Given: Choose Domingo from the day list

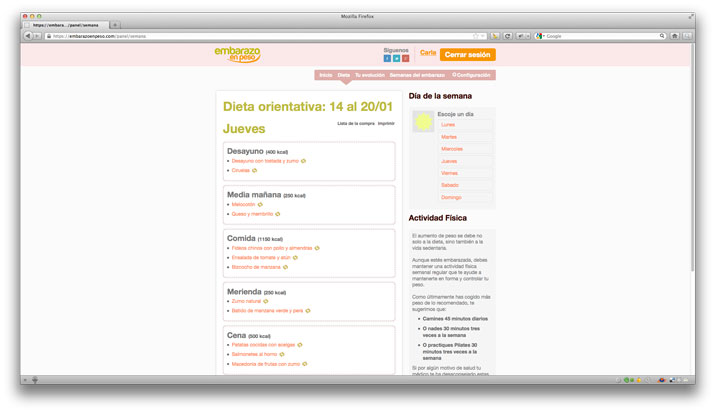Looking at the screenshot, I should [x=452, y=197].
